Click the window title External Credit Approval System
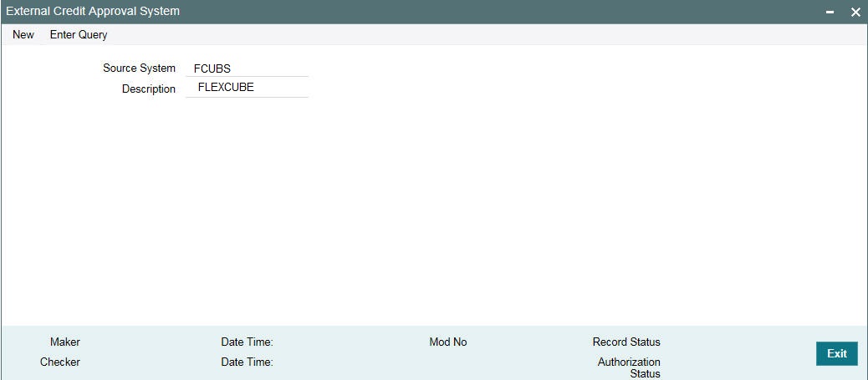Screen dimensions: 868x380 tap(93, 11)
